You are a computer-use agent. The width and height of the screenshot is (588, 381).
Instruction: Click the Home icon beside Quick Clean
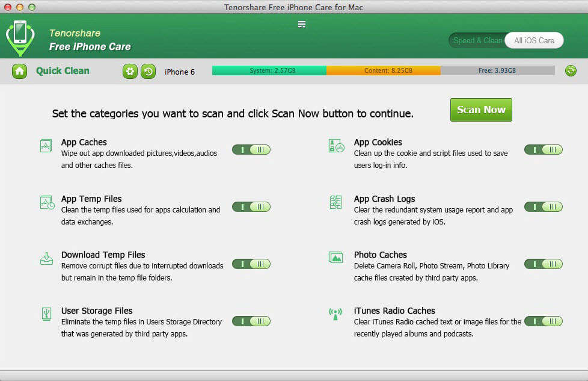[x=19, y=71]
